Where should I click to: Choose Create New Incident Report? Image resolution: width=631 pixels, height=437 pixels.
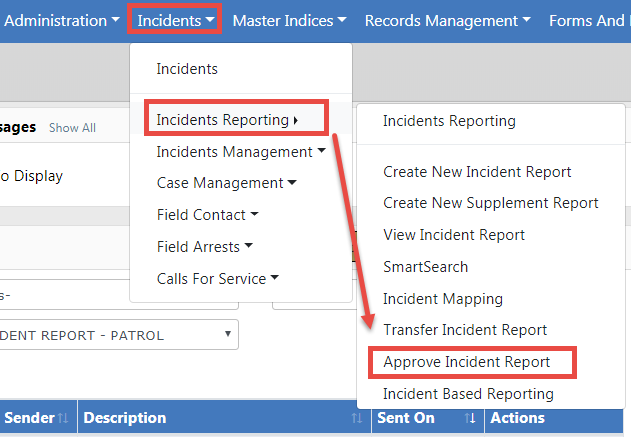click(477, 172)
